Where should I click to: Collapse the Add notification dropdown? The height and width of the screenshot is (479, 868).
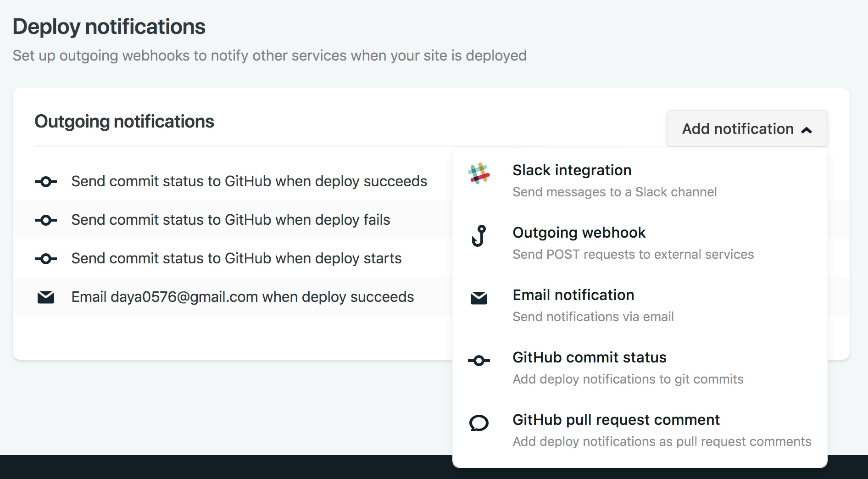click(x=746, y=129)
